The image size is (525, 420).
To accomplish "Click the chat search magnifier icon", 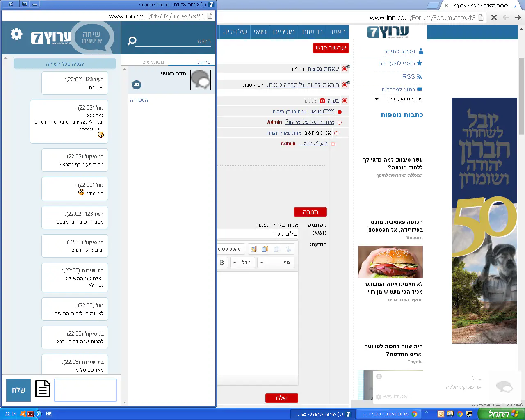I will click(x=132, y=41).
